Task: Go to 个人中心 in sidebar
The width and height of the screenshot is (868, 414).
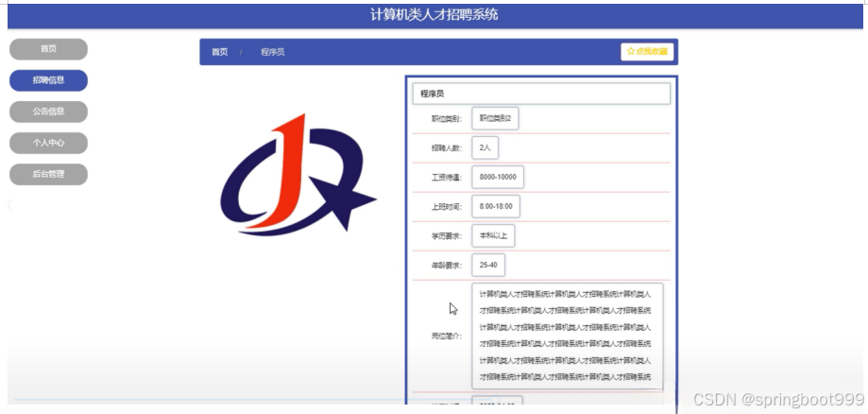Action: [x=48, y=143]
